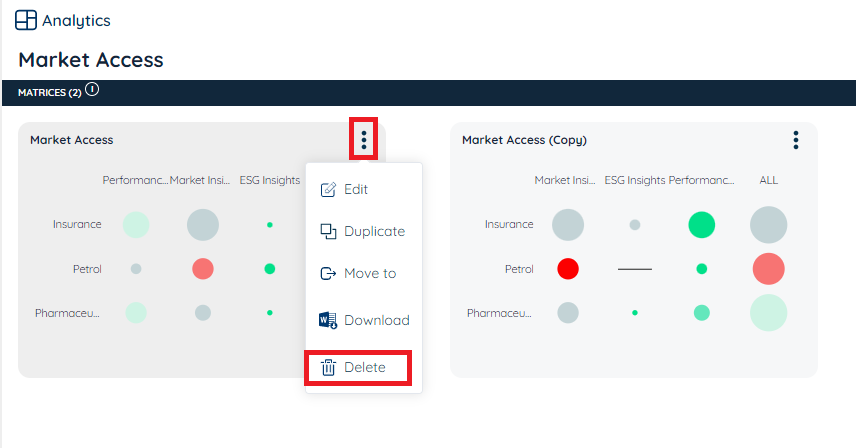Click the MATRICES (2) section header label
Screen dimensions: 856x448
49,93
